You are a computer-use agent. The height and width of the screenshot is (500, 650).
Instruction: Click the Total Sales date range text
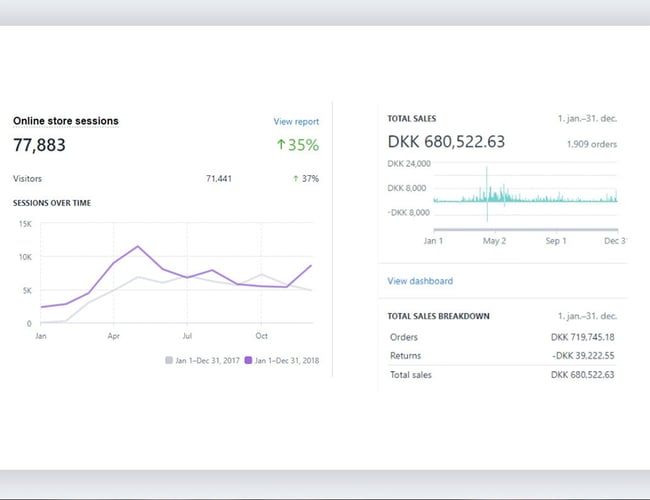click(x=587, y=118)
